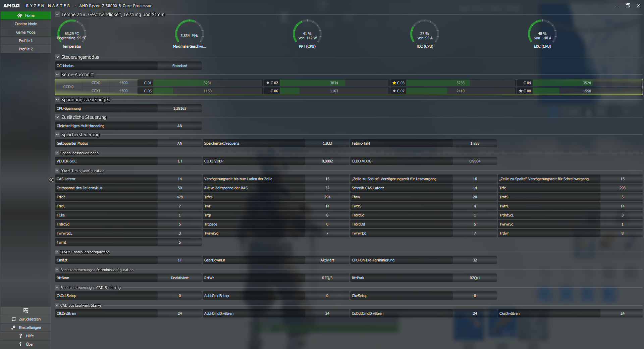644x349 pixels.
Task: Collapse the Zusätzliche Steuerung section
Action: point(57,117)
